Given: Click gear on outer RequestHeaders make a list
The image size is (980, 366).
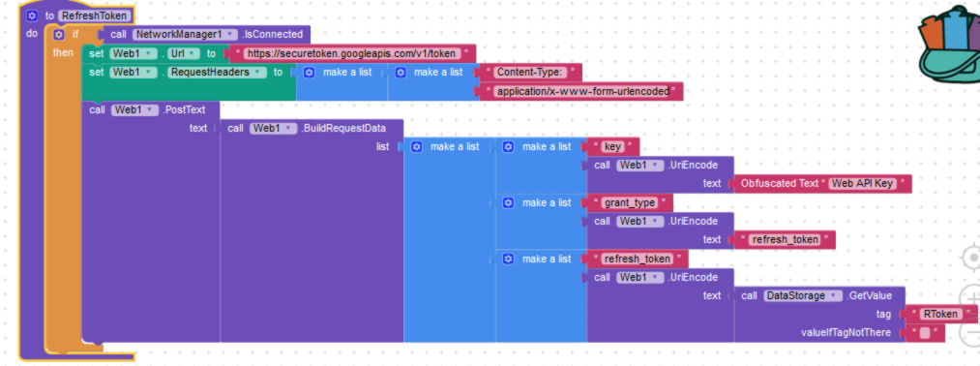Looking at the screenshot, I should click(310, 72).
